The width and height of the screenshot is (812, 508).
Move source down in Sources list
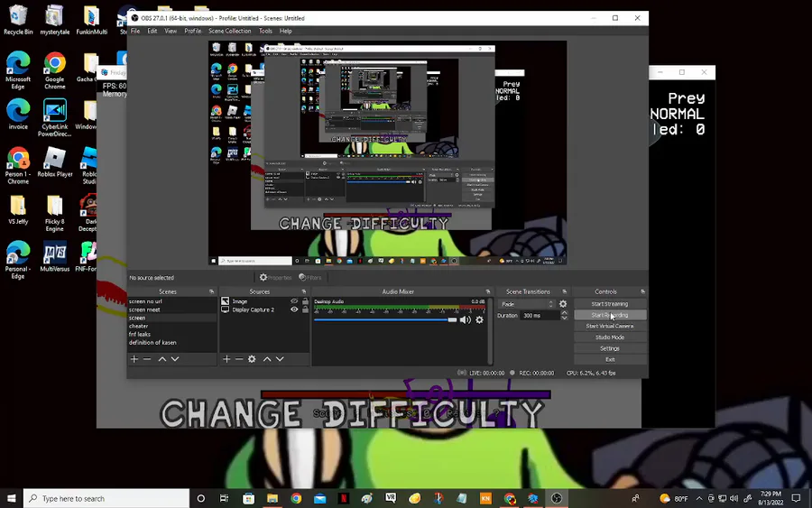(280, 359)
